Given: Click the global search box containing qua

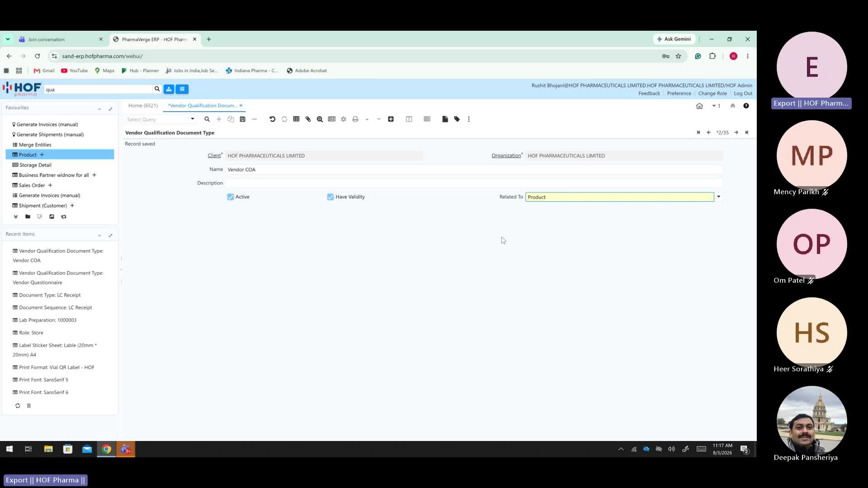Looking at the screenshot, I should (x=98, y=89).
